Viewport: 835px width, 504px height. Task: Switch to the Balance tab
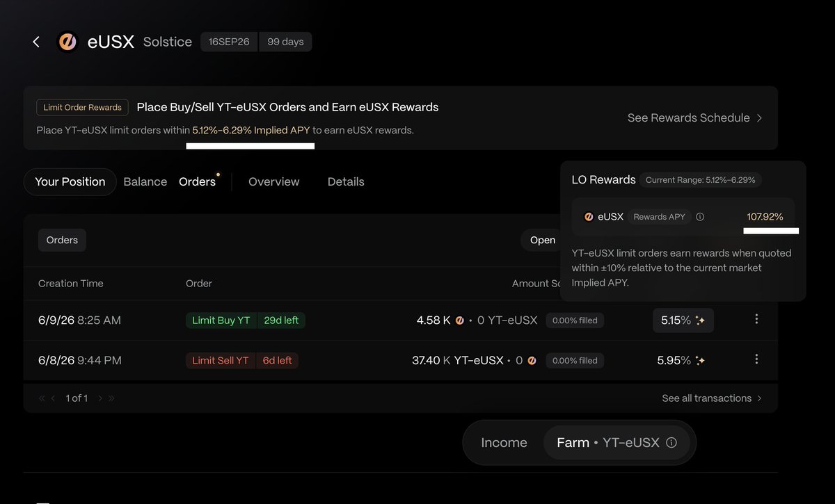click(145, 181)
